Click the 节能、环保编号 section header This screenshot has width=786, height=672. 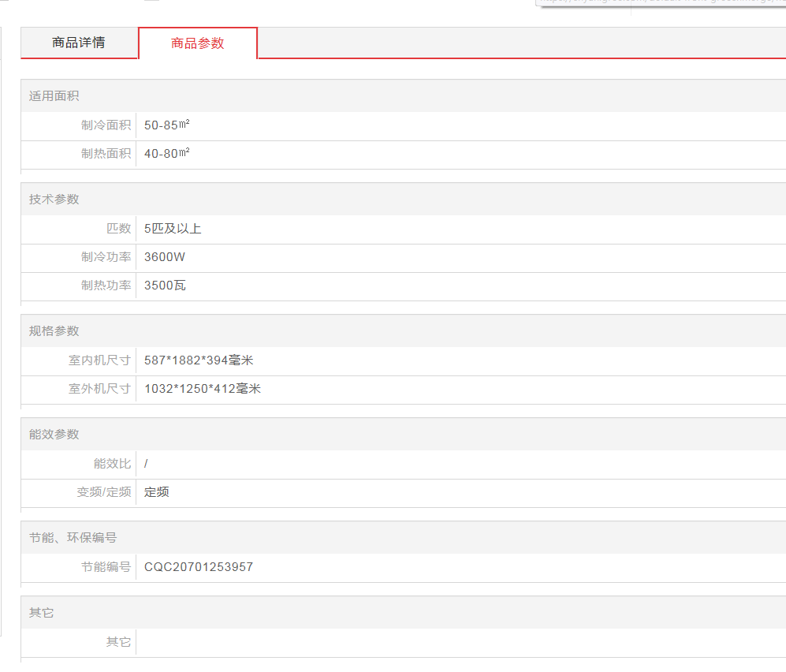tap(73, 538)
